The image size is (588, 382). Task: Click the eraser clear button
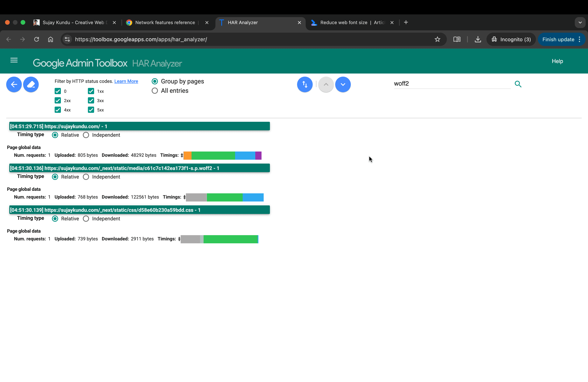[x=31, y=84]
